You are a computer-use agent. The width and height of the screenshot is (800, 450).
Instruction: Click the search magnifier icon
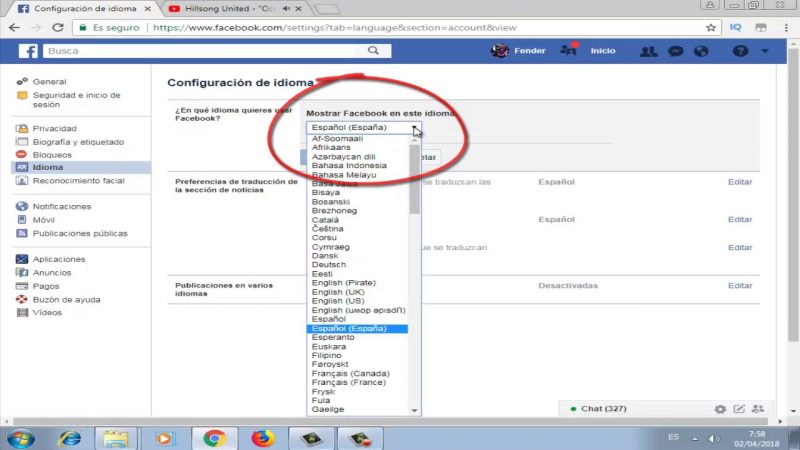[373, 51]
